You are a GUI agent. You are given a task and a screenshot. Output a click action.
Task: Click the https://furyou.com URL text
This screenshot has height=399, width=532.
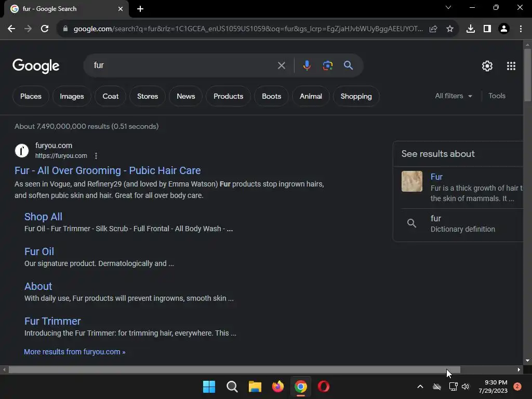pos(61,156)
